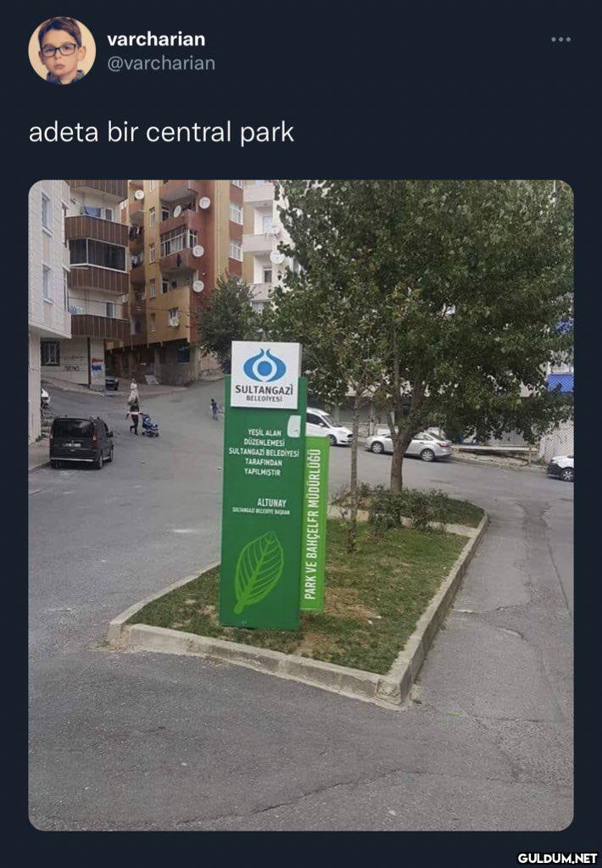This screenshot has height=868, width=602.
Task: Select the tweet text 'adeta bir central park'
Action: [x=161, y=133]
